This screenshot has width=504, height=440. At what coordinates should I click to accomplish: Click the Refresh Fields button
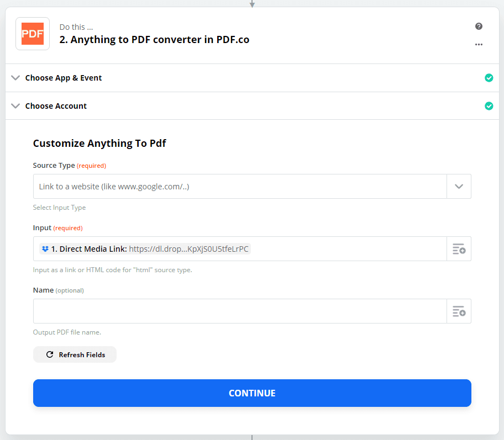(75, 354)
